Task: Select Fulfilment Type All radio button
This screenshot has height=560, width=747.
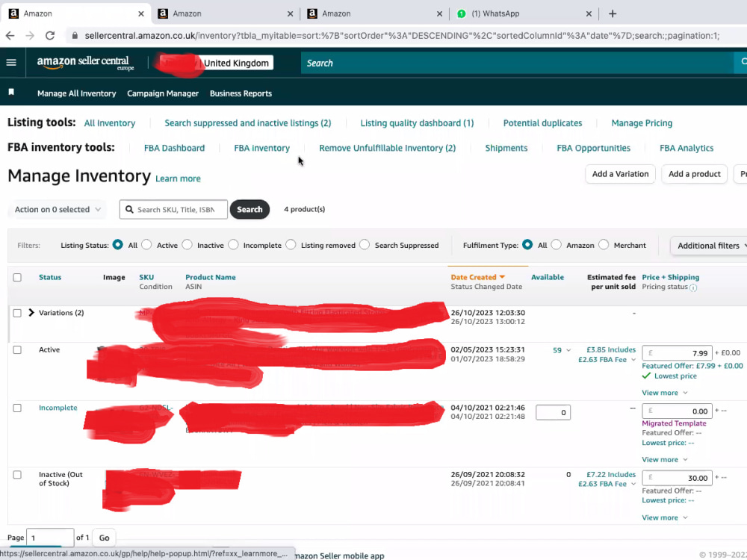Action: [527, 245]
